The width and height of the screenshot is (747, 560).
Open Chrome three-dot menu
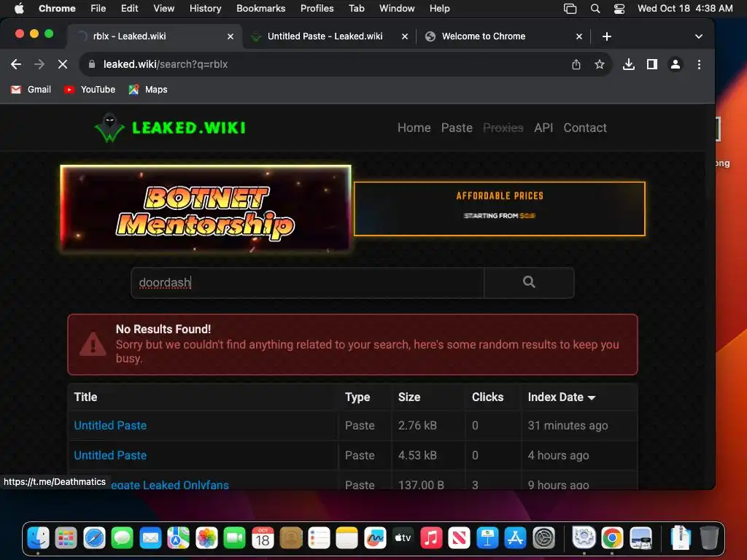(699, 64)
